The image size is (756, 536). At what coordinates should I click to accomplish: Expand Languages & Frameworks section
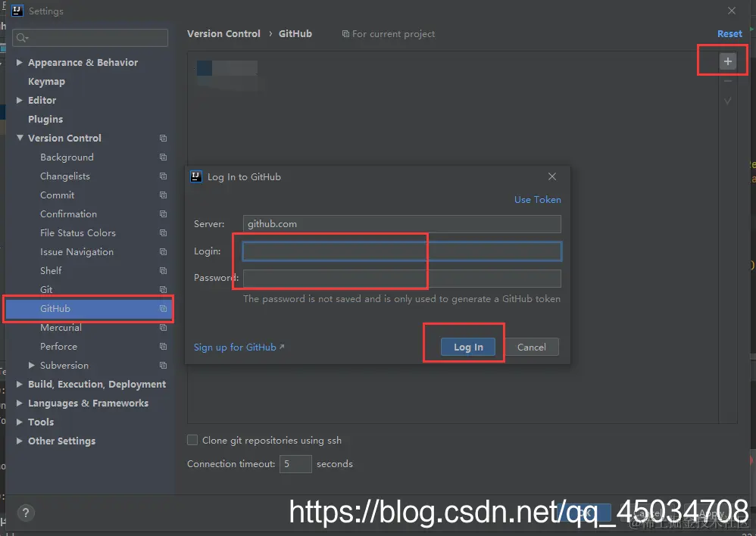coord(19,403)
